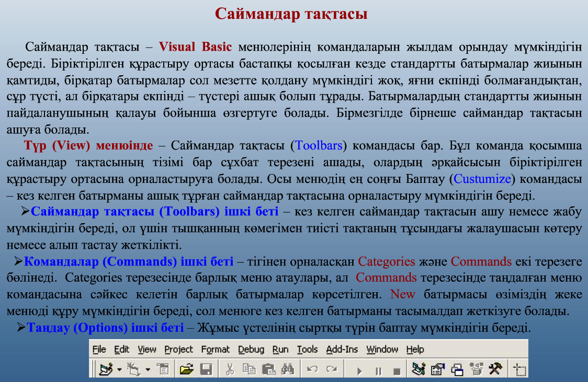Click the Paste clipboard icon

point(268,369)
